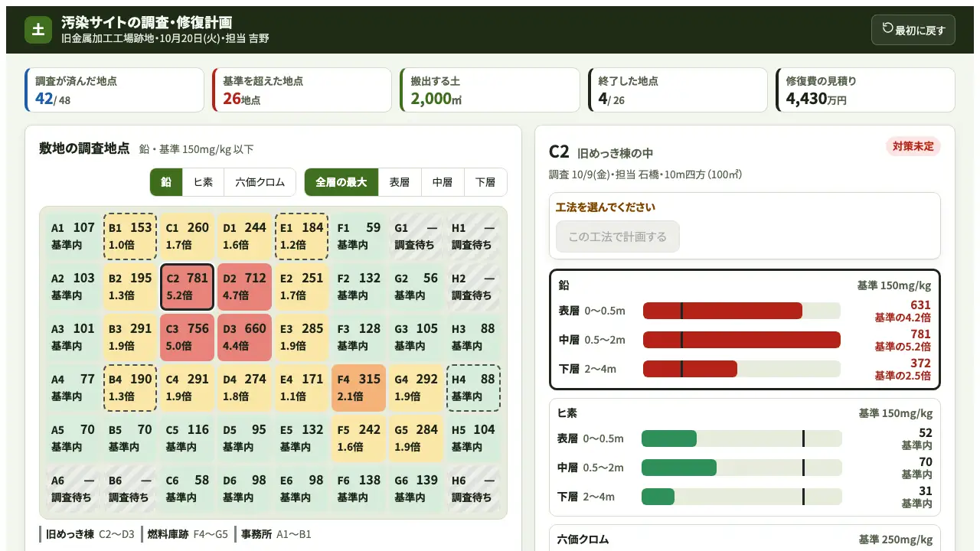Select survey point G5 with value 284

416,439
